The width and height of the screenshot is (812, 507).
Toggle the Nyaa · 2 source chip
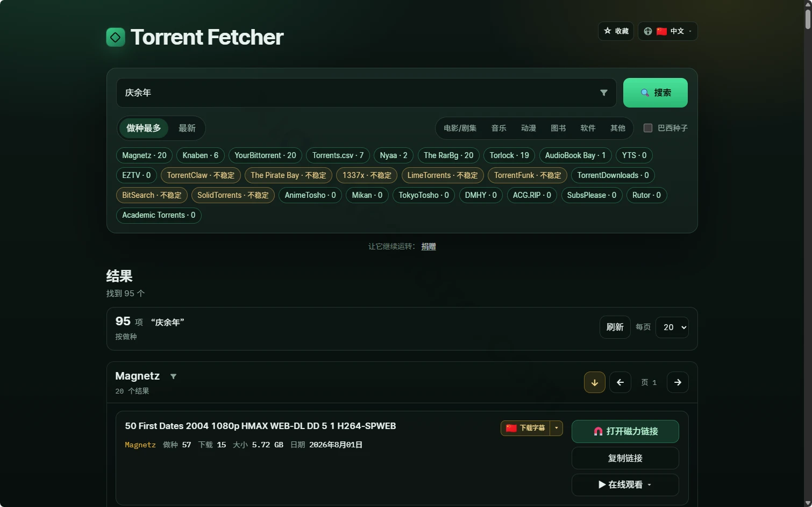point(394,155)
